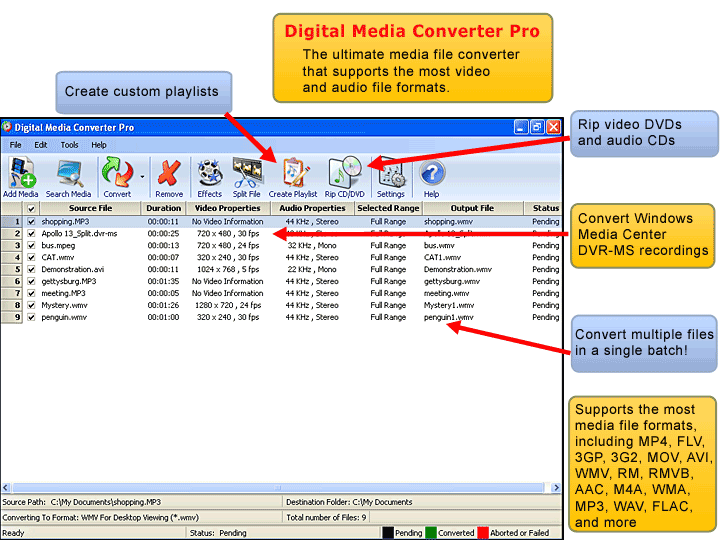Open the Settings toolbar icon
Screen dimensions: 720x540
click(x=391, y=177)
